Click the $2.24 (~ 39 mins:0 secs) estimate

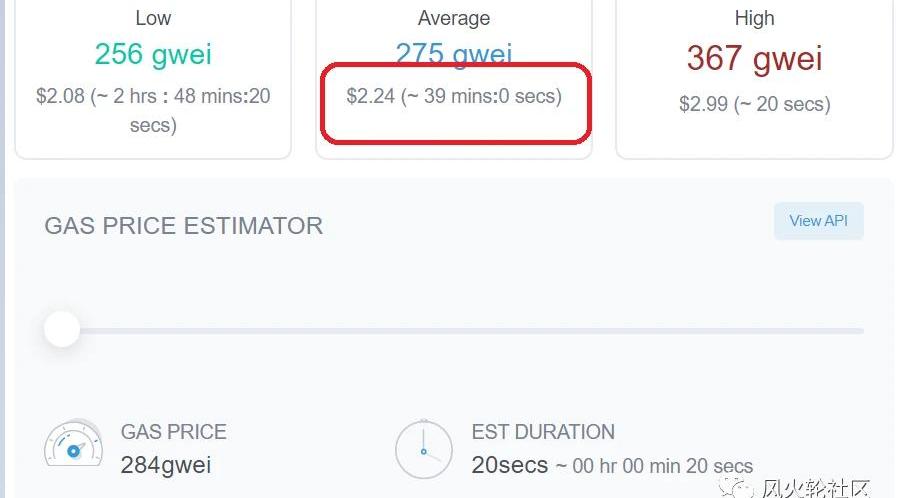[x=454, y=96]
